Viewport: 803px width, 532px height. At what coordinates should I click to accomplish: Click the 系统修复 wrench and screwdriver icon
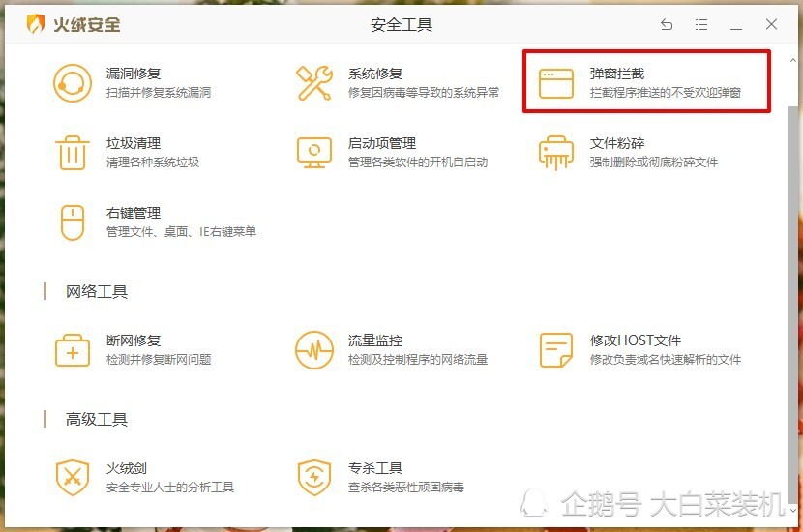[313, 83]
